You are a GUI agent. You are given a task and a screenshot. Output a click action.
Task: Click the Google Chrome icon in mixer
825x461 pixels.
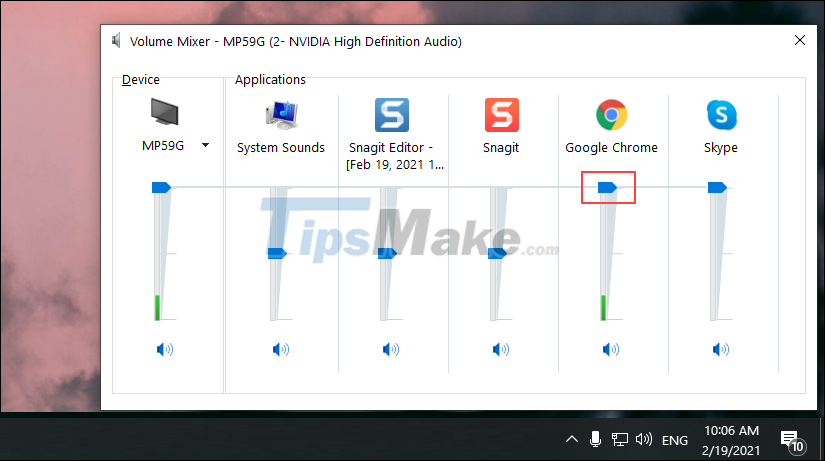[x=611, y=115]
